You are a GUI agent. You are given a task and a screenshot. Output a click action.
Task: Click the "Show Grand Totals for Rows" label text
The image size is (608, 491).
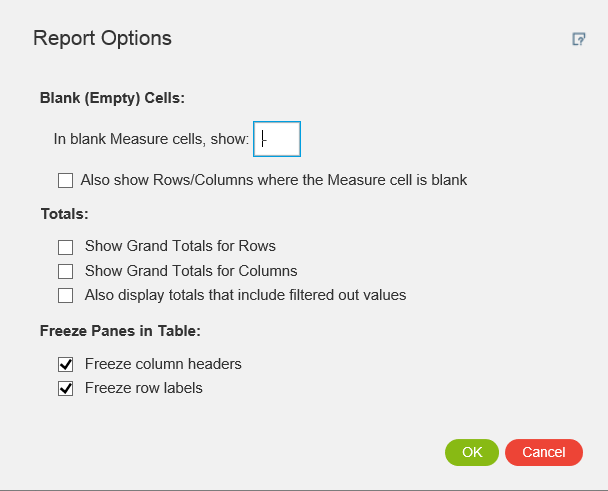click(180, 246)
